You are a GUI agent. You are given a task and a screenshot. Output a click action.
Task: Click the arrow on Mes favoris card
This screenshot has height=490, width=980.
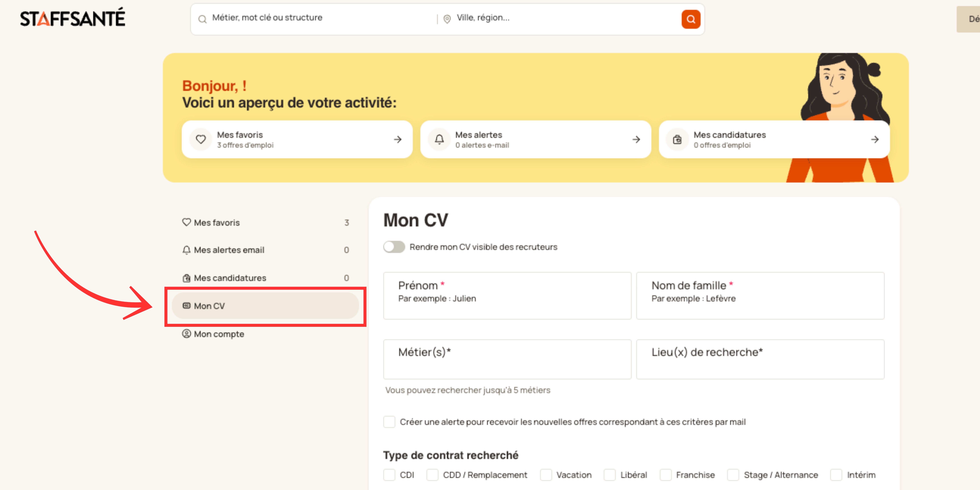pyautogui.click(x=398, y=140)
